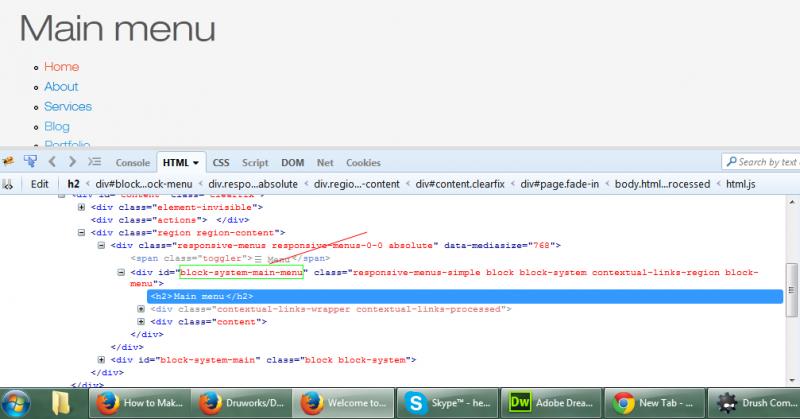
Task: Collapse the responsive-menus div node
Action: (x=101, y=245)
